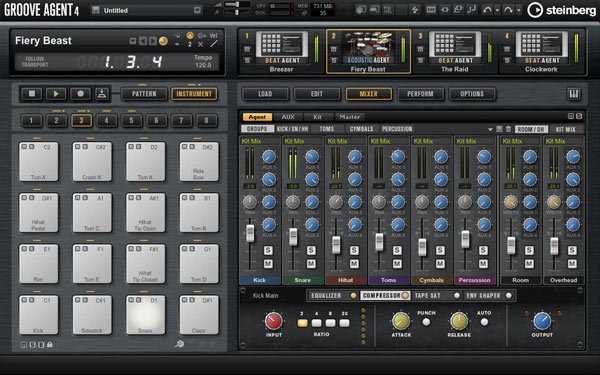Toggle the Equalizer power LED

pos(353,295)
